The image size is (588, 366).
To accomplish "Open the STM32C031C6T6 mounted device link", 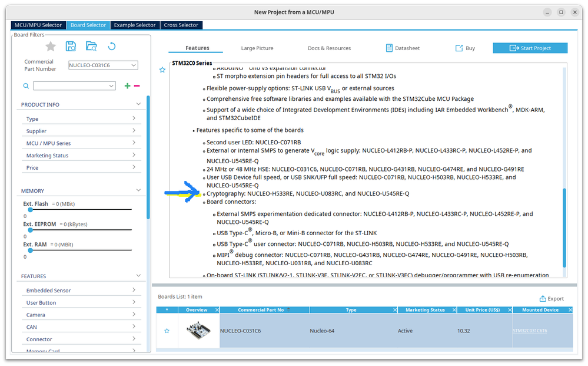I will pos(530,331).
